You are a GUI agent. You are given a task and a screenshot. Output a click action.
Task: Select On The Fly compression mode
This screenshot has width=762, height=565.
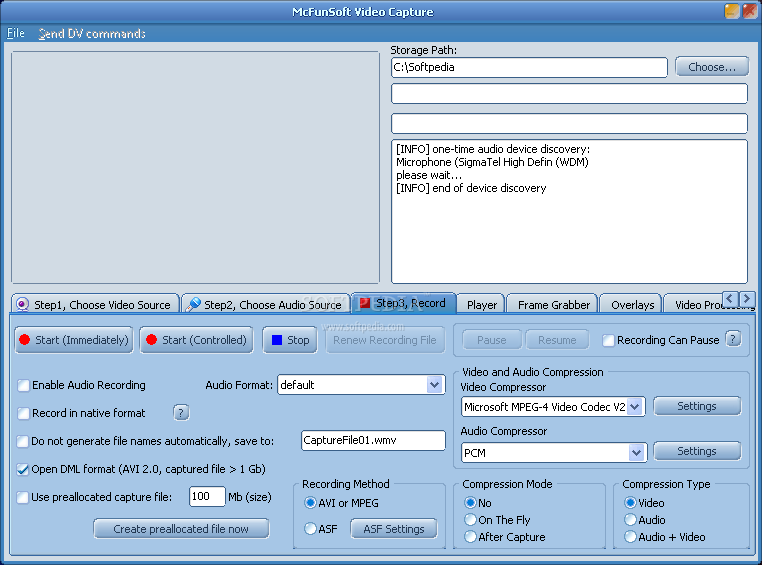click(x=470, y=519)
